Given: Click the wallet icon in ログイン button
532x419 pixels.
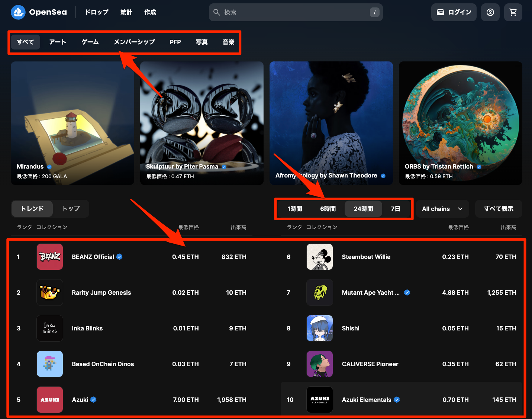Looking at the screenshot, I should click(x=441, y=12).
